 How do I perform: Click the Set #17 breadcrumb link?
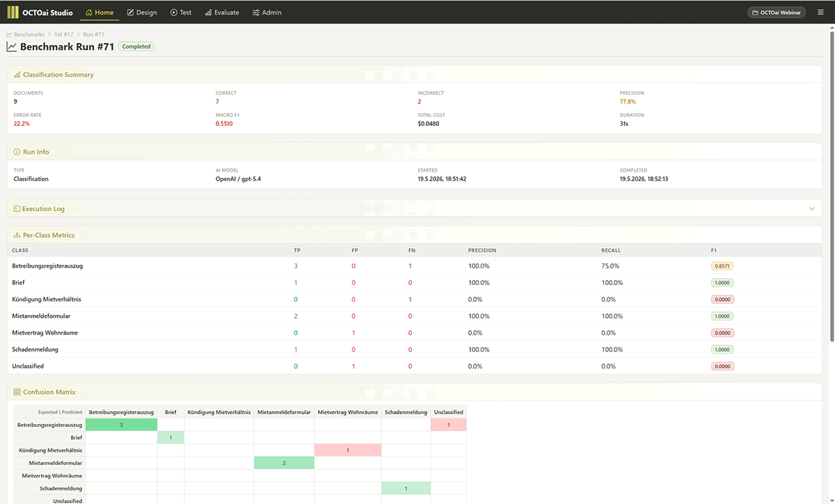coord(64,34)
